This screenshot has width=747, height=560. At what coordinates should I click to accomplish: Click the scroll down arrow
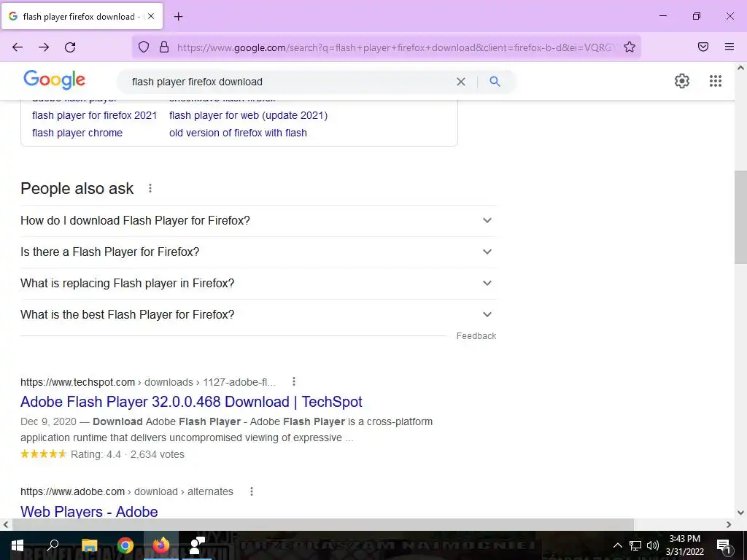(740, 513)
